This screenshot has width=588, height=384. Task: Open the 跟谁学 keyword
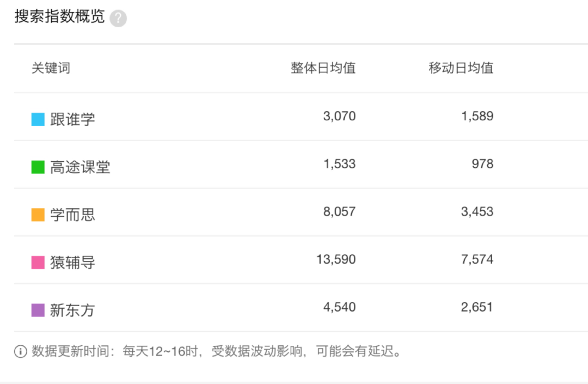coord(72,120)
